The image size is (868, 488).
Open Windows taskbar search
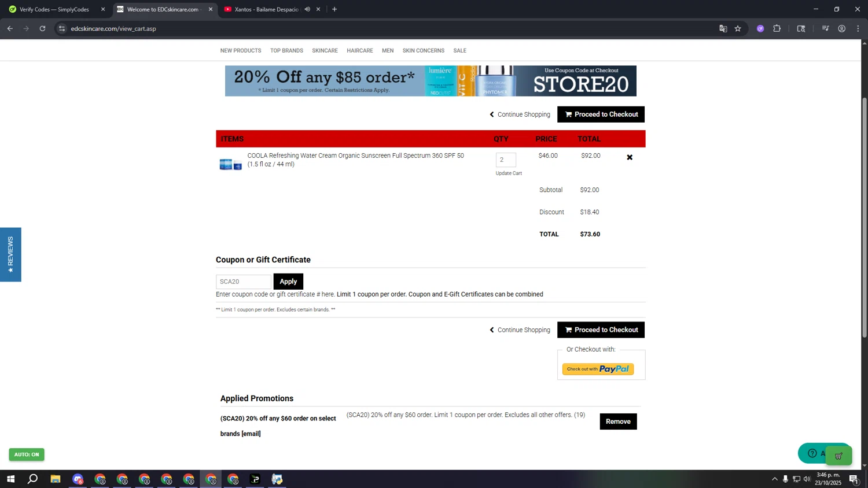(33, 479)
